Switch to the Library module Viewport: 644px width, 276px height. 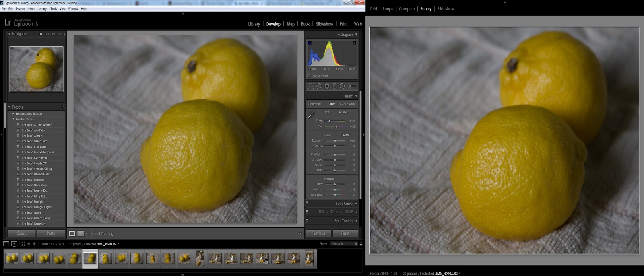254,24
